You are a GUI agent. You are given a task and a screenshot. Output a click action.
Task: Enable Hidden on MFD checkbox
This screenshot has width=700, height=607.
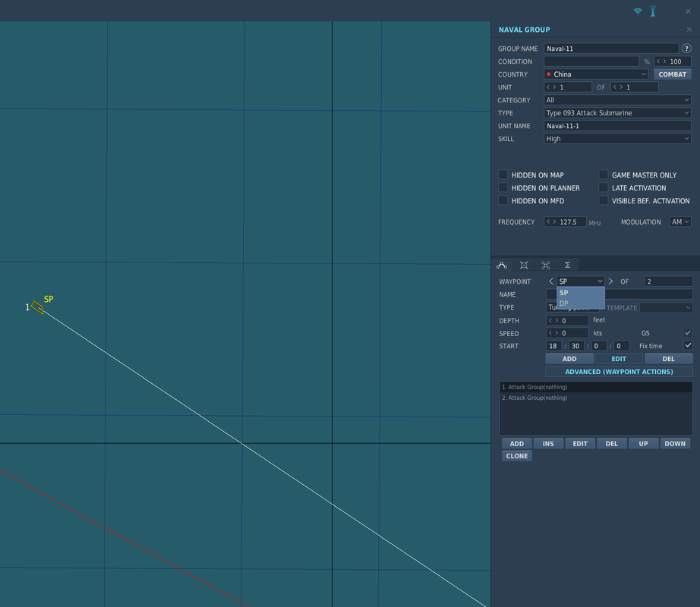point(503,200)
